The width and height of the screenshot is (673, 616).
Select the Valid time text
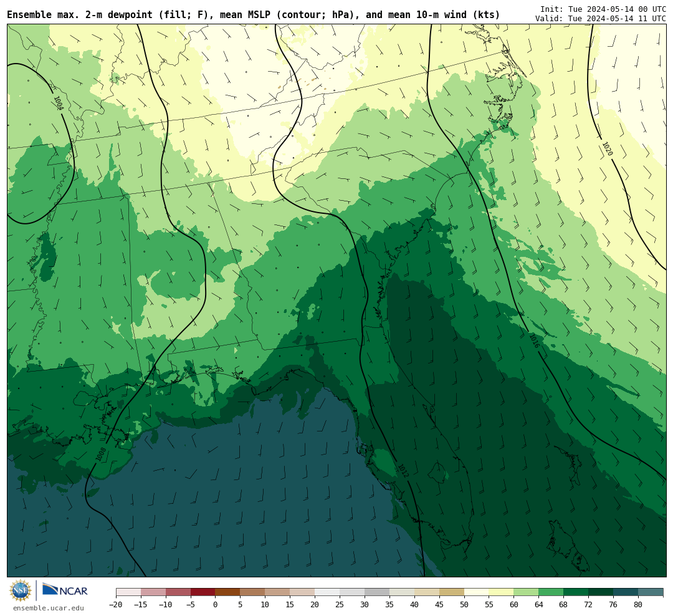click(601, 19)
